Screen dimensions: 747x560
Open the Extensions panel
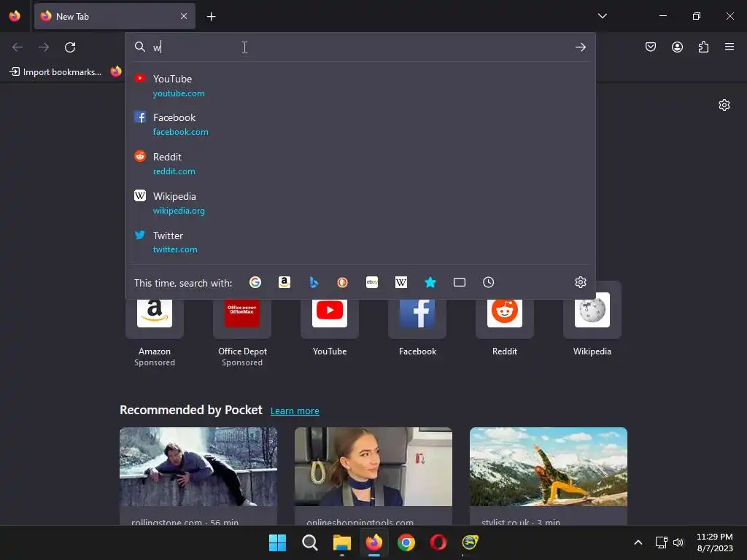pyautogui.click(x=703, y=47)
